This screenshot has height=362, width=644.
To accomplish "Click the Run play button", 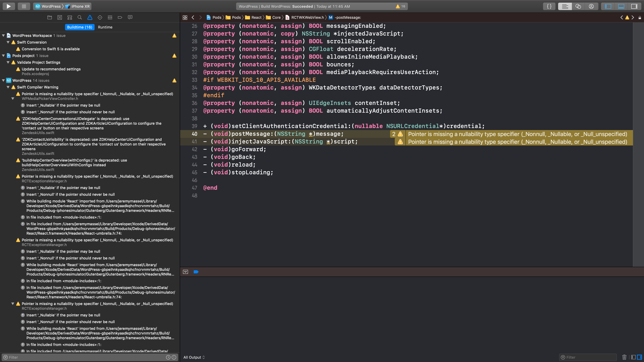I will pyautogui.click(x=9, y=6).
